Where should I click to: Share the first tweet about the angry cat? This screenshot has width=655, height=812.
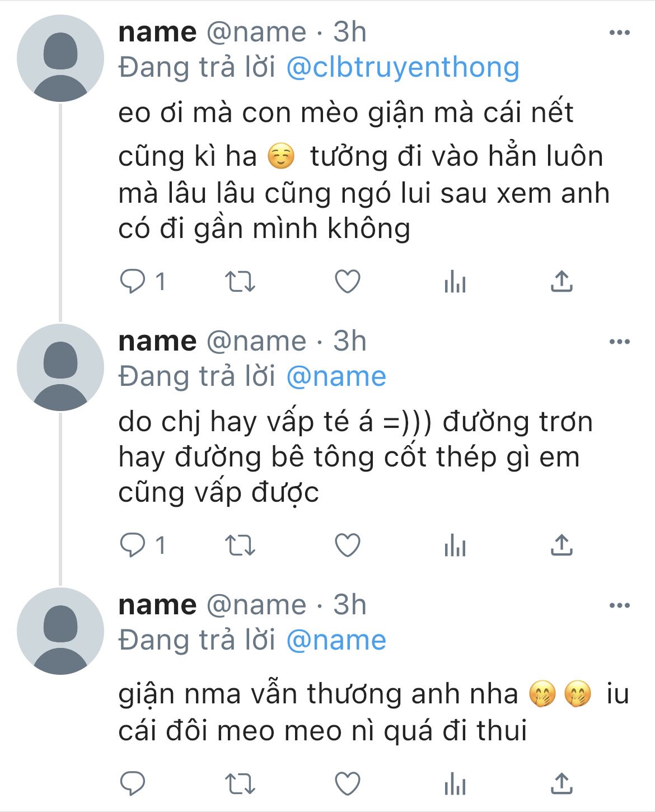click(x=562, y=281)
